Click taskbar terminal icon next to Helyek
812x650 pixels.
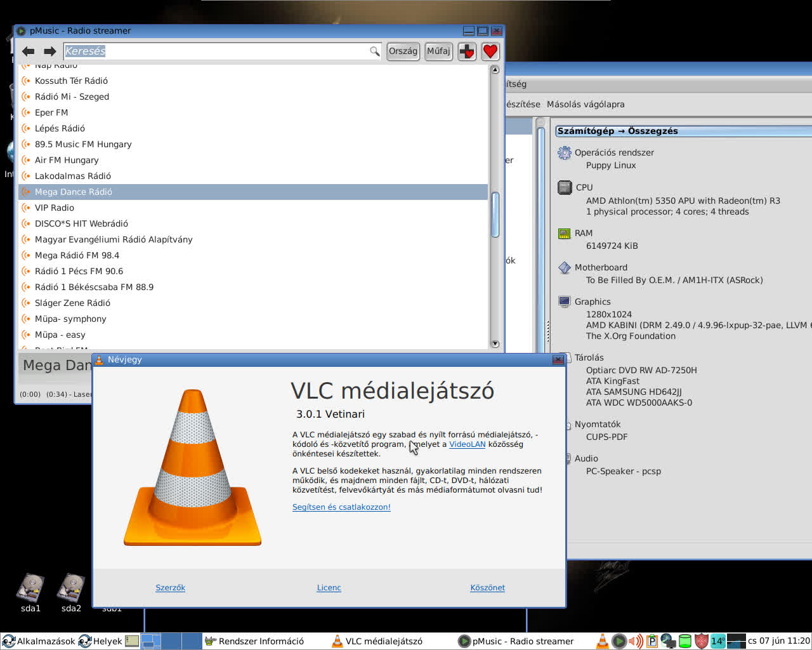point(132,641)
